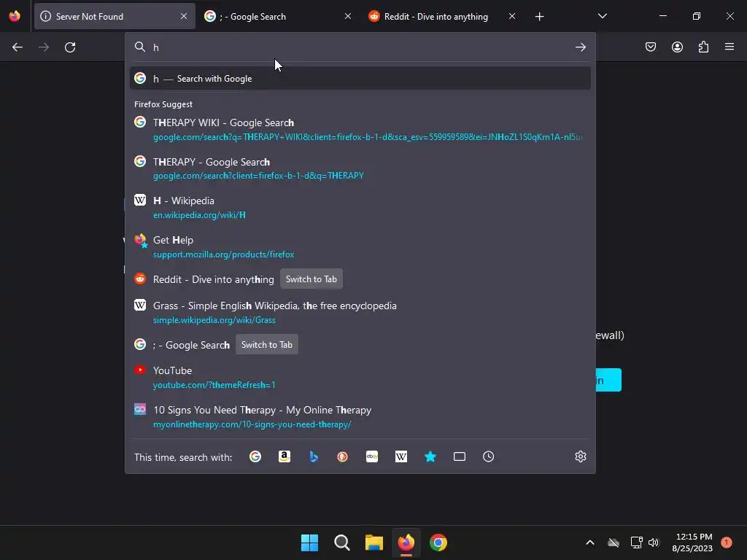Open the 10 Signs You Need Therapy suggestion
The image size is (747, 560).
[x=360, y=416]
